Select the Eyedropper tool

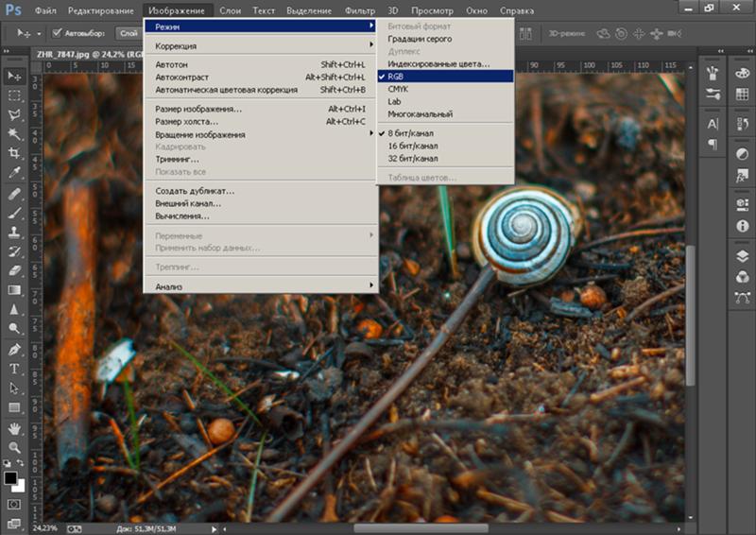[x=14, y=173]
